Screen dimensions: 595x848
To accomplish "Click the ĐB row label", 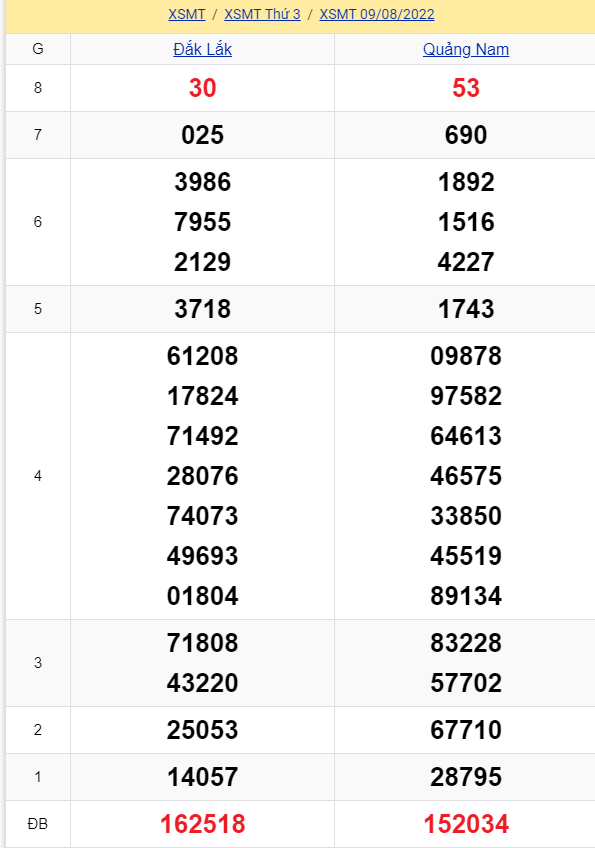I will pos(38,824).
